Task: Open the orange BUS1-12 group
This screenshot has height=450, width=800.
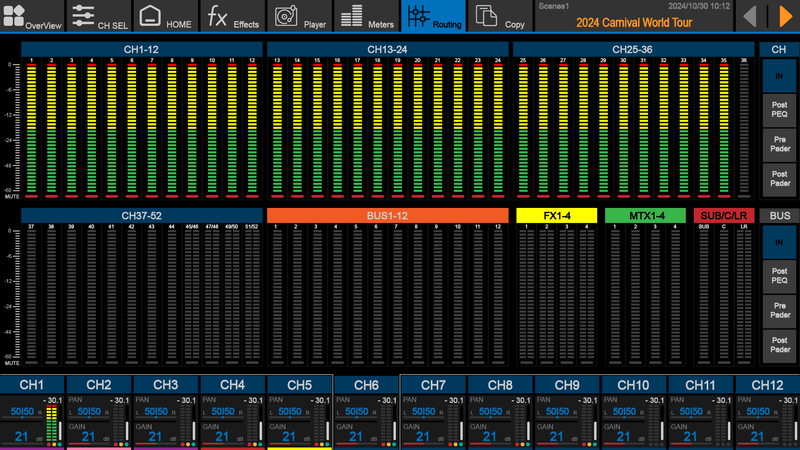Action: coord(387,216)
